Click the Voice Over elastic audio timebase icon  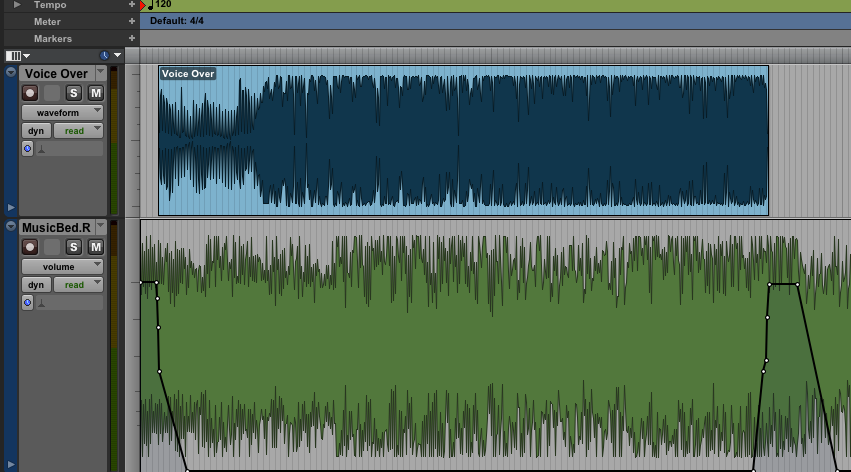28,149
